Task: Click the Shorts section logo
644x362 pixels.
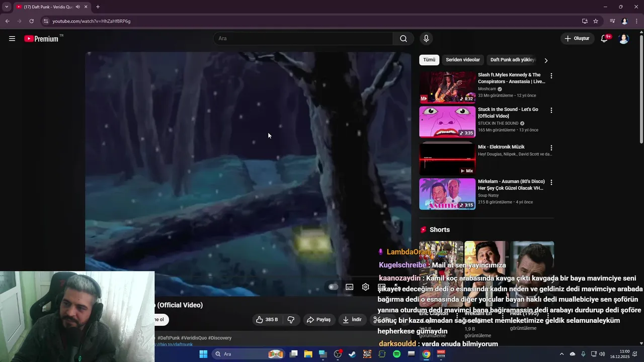Action: 423,230
